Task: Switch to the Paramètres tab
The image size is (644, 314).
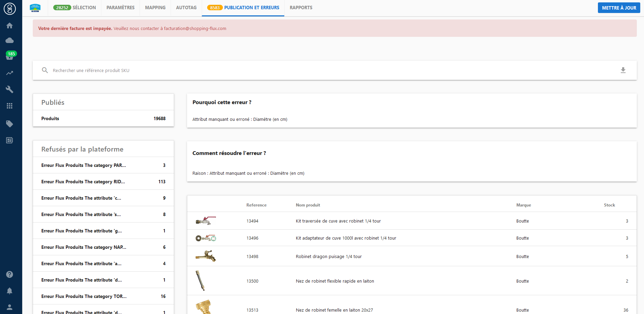Action: click(x=120, y=8)
